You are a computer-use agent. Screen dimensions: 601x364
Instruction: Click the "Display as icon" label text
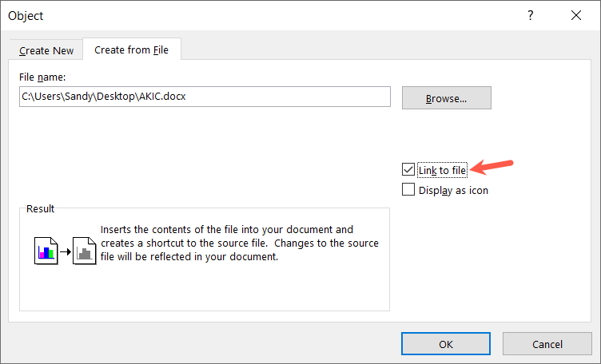[x=453, y=190]
